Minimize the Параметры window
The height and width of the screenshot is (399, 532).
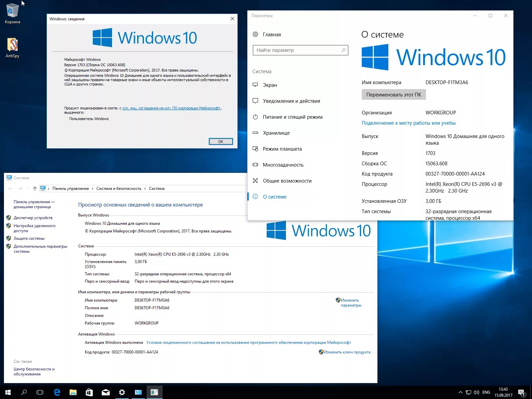click(x=475, y=16)
